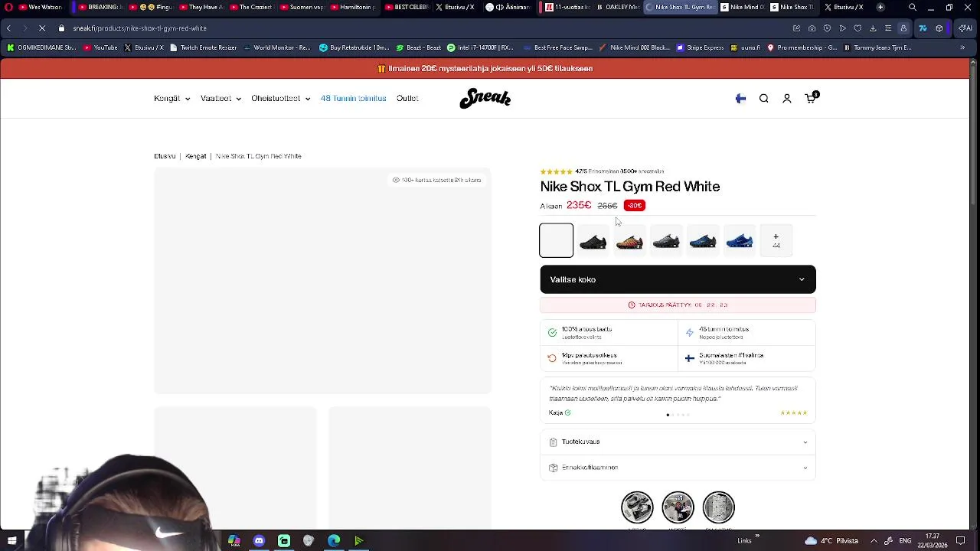Select the black shoe color variant
This screenshot has height=551, width=980.
(593, 241)
